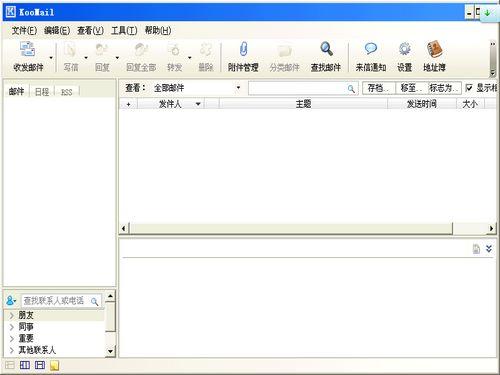Click the 收发邮件 send/receive icon
500x375 pixels.
tap(27, 49)
